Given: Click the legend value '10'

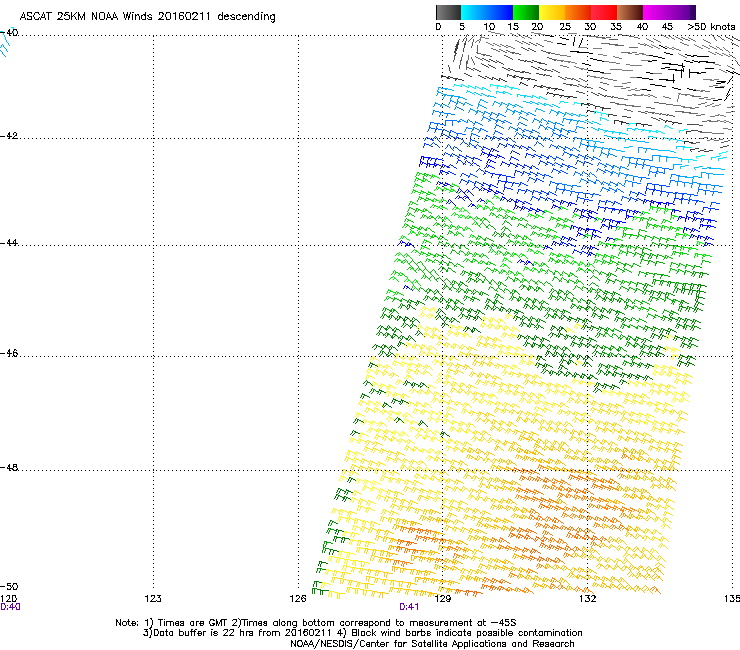Looking at the screenshot, I should [x=489, y=27].
